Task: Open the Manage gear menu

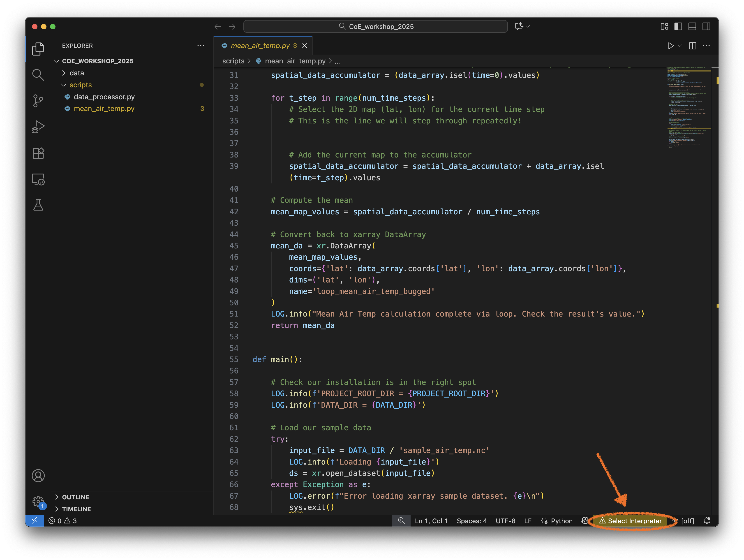Action: pos(38,502)
